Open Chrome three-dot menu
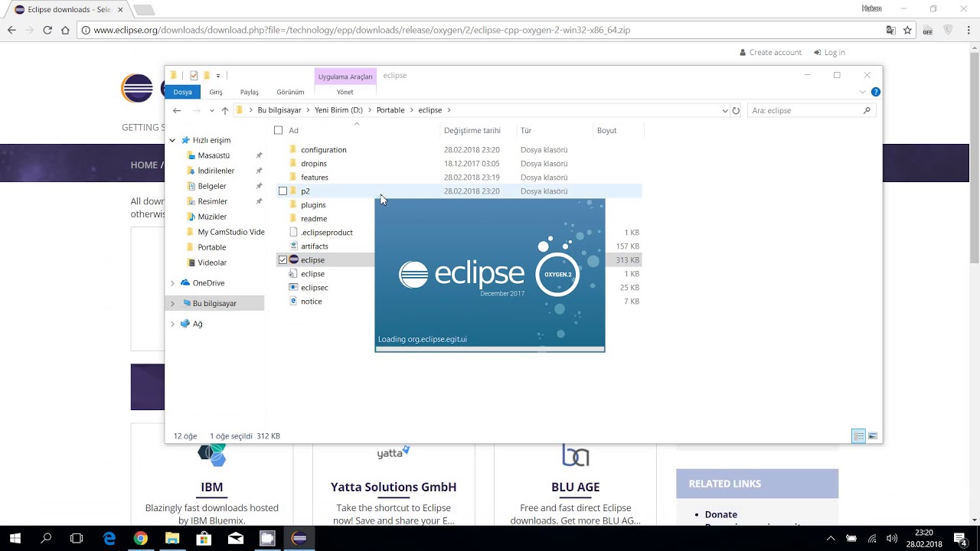 click(968, 30)
